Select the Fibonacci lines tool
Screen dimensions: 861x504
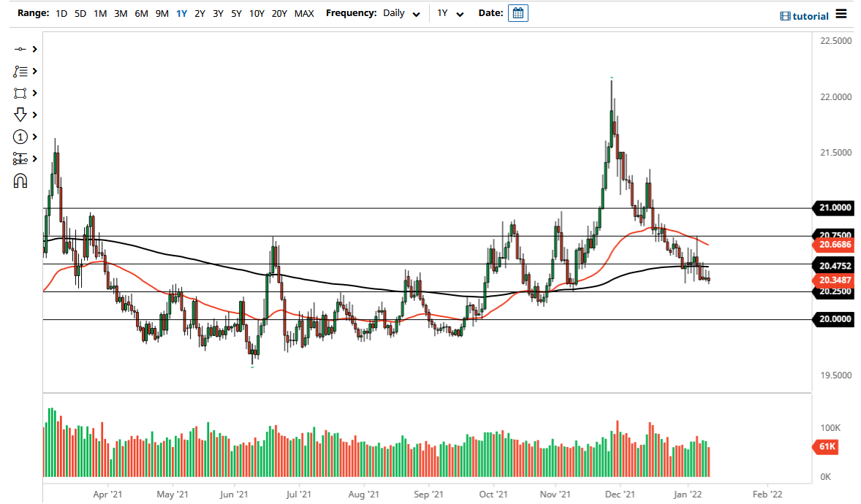coord(20,71)
